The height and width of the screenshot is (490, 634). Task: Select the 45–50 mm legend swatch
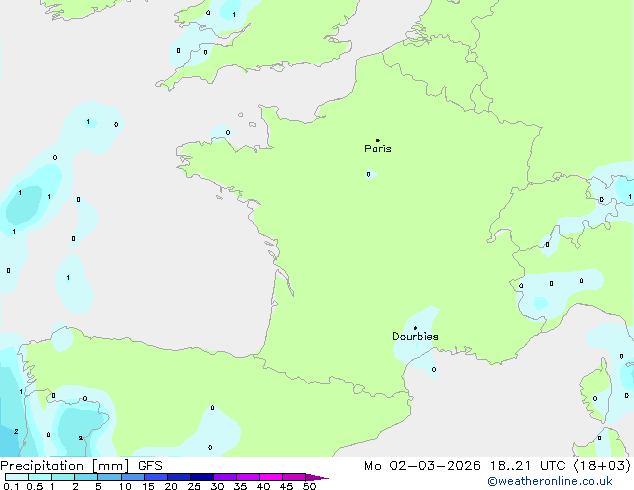(x=294, y=477)
